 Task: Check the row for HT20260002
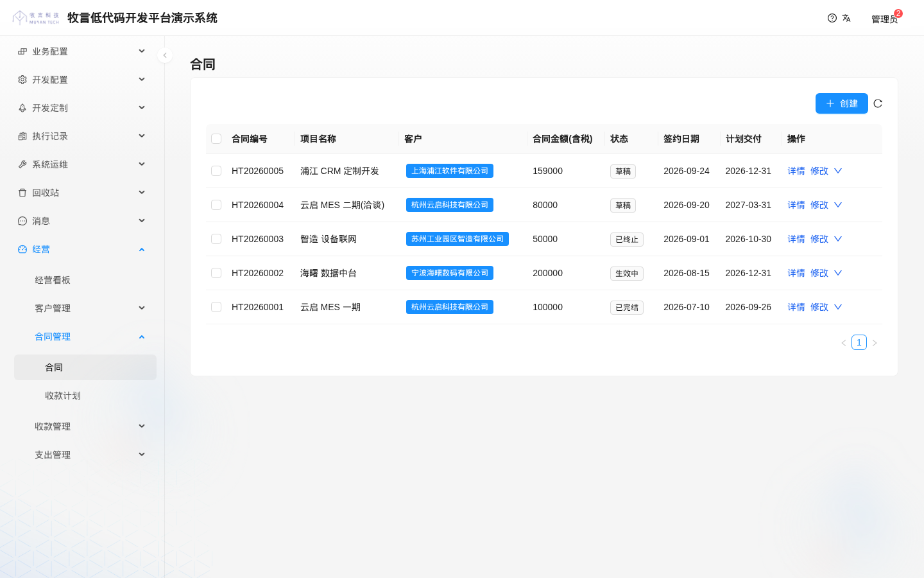tap(216, 273)
